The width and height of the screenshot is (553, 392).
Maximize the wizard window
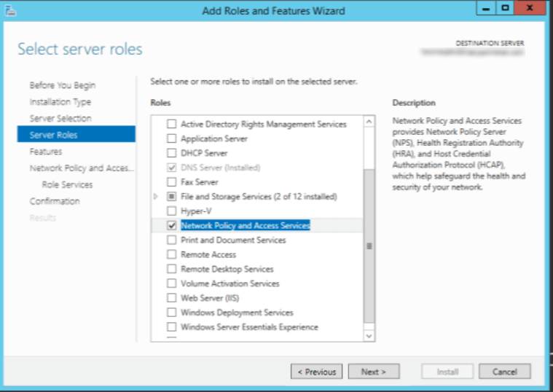505,8
